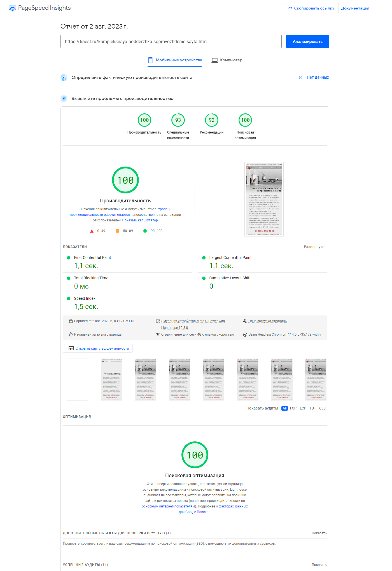Click the Анализировать button
Viewport: 392px width, 571px height.
tap(308, 41)
